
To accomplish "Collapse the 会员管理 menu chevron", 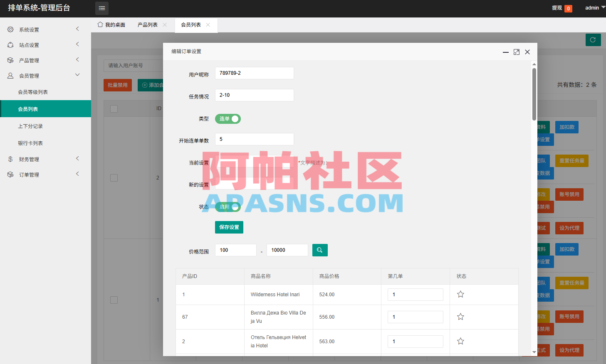I will (77, 75).
